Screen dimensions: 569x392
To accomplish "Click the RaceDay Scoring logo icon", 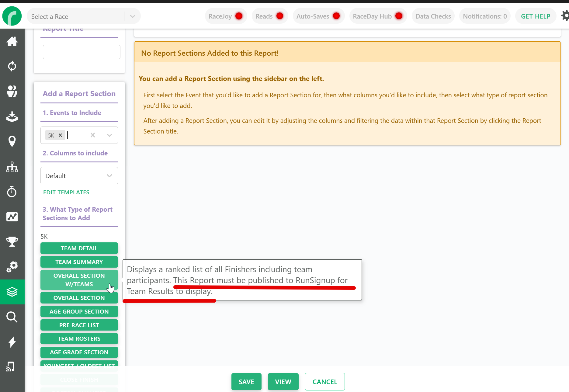I will coord(12,16).
